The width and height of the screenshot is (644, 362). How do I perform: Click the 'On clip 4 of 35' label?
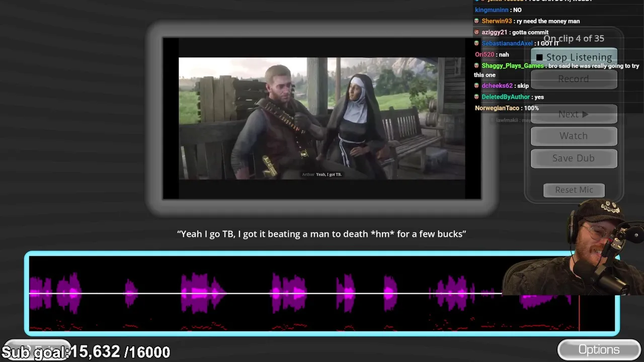pos(574,38)
